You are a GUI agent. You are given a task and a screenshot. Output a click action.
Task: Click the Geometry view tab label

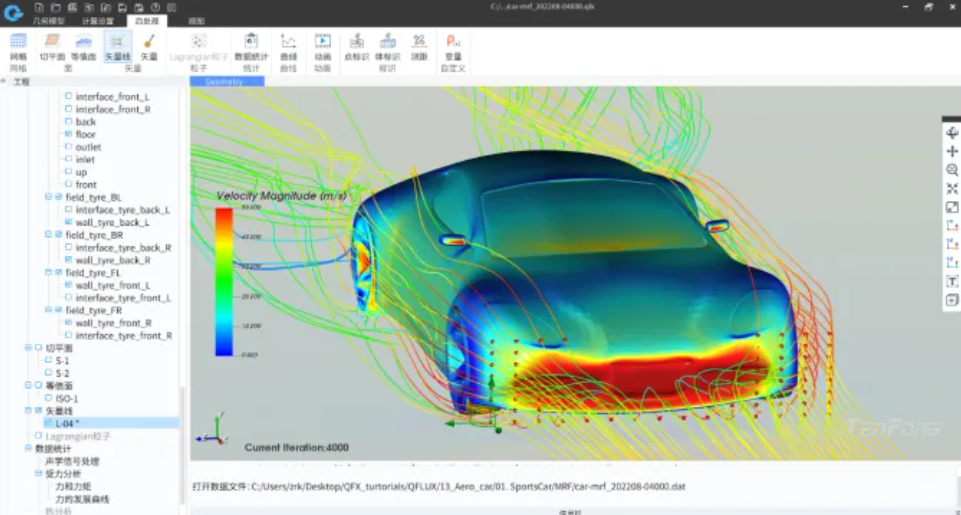click(x=225, y=82)
